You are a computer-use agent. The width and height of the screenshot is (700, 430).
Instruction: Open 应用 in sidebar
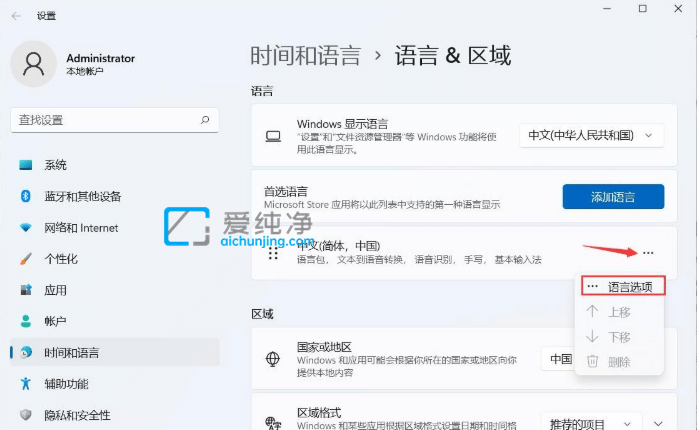(115, 290)
